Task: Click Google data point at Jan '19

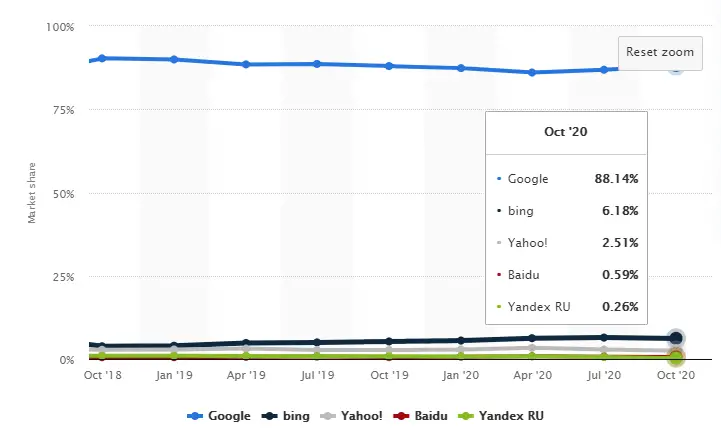Action: point(174,59)
